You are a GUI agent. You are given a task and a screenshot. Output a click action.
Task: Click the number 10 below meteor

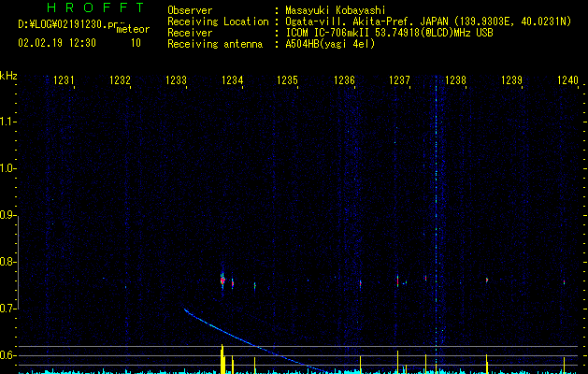click(x=136, y=43)
